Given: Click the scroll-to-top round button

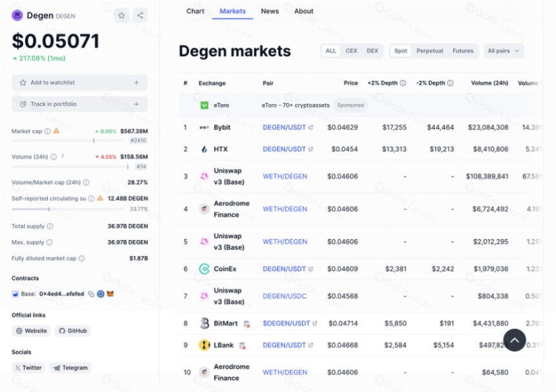Looking at the screenshot, I should click(x=515, y=340).
